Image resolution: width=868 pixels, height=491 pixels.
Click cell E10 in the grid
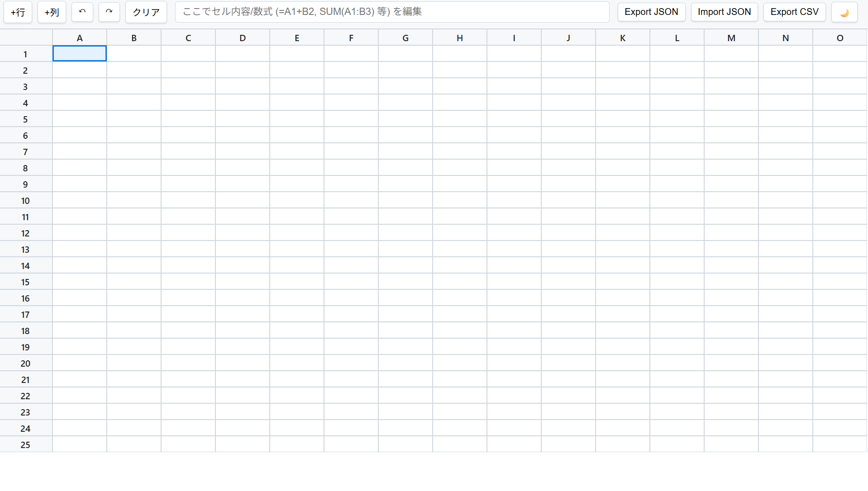(x=297, y=200)
